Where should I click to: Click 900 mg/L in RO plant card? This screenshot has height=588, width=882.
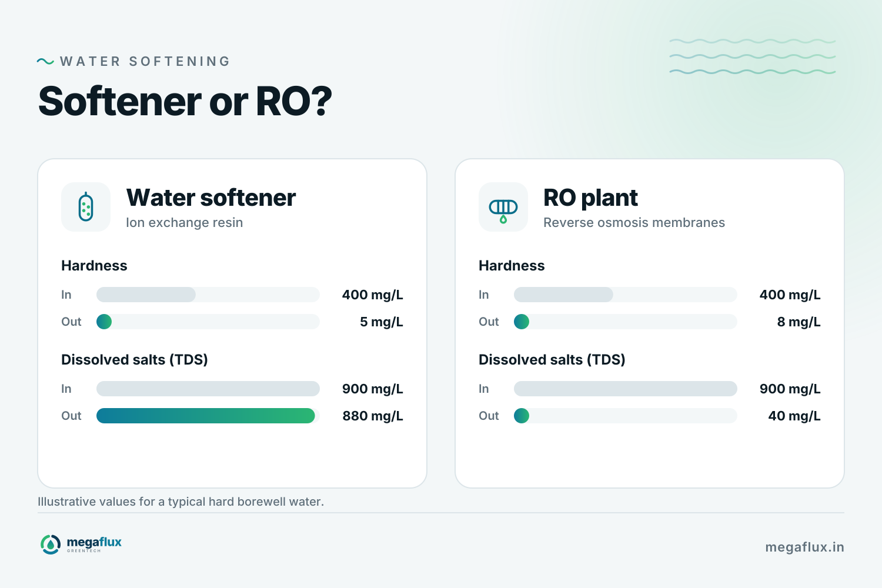click(x=790, y=389)
